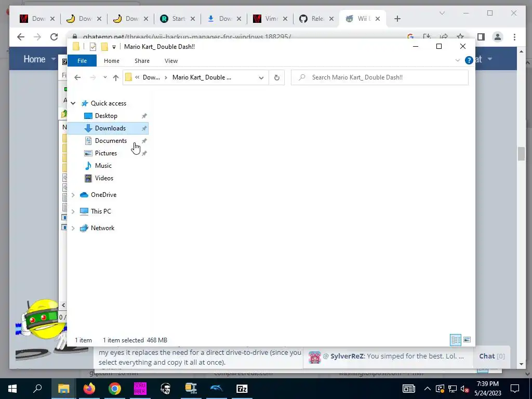This screenshot has height=399, width=532.
Task: Expand This PC tree node
Action: click(73, 211)
